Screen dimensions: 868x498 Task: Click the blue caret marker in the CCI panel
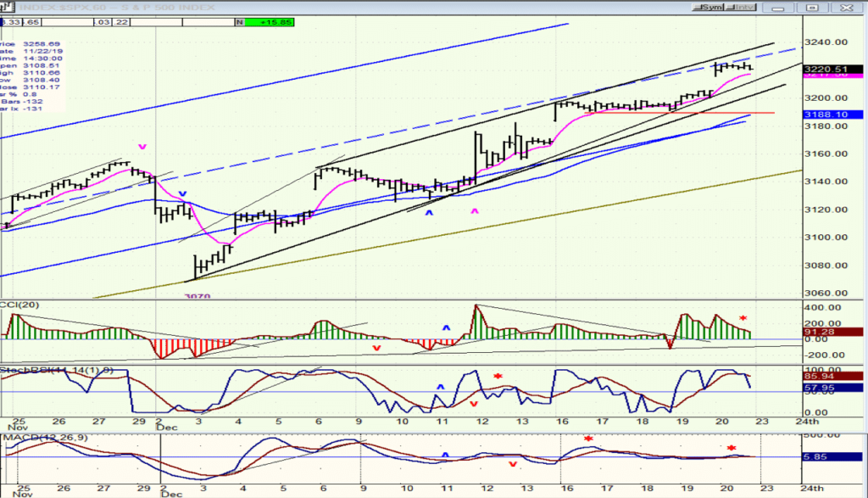pyautogui.click(x=446, y=328)
